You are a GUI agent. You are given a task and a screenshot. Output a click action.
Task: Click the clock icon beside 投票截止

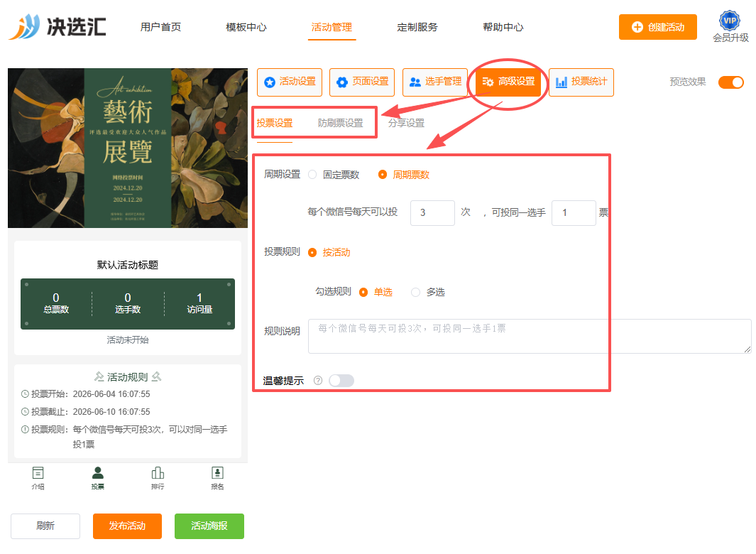click(25, 412)
